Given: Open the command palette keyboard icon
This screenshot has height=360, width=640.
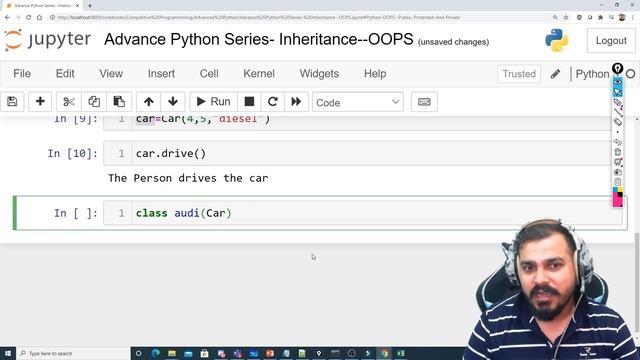Looking at the screenshot, I should click(x=424, y=102).
